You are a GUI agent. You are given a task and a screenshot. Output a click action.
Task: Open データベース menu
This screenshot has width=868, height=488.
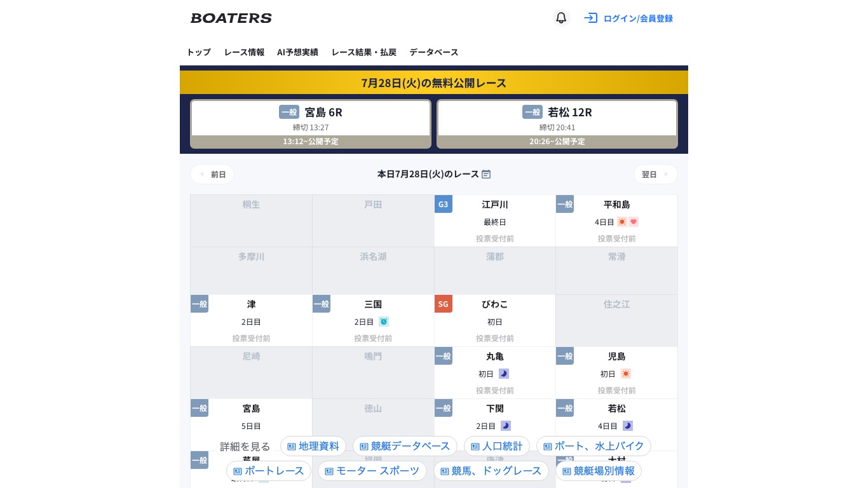click(433, 52)
